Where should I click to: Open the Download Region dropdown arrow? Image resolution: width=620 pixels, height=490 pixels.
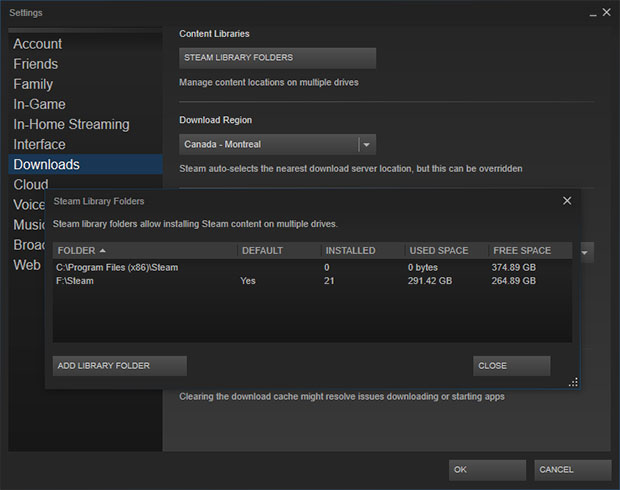coord(366,144)
